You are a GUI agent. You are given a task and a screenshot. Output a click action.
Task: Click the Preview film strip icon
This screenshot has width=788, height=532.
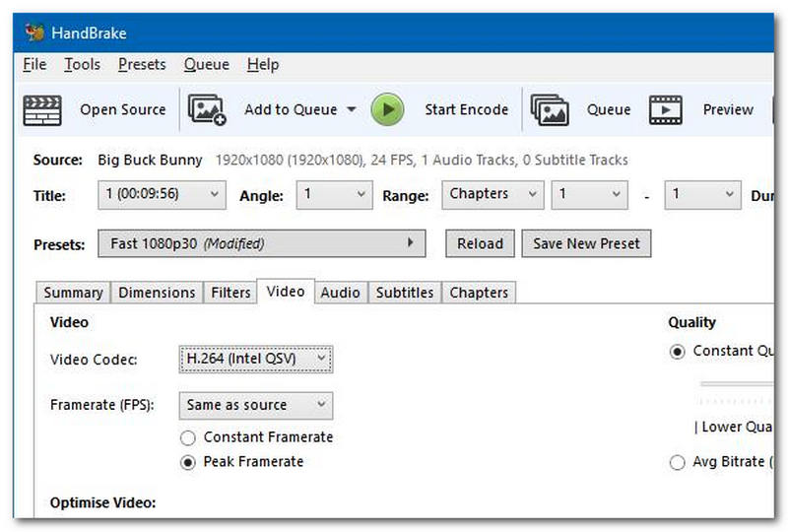click(666, 109)
